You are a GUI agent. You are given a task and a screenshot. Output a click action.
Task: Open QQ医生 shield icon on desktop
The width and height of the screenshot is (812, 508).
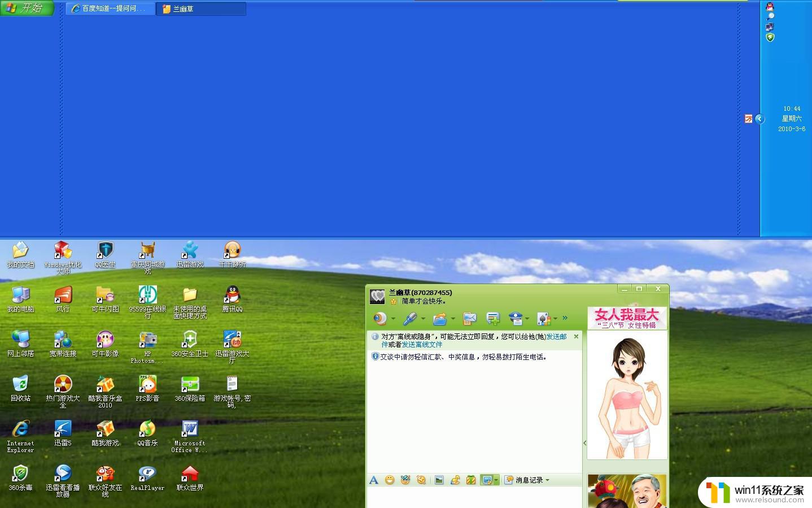[105, 254]
